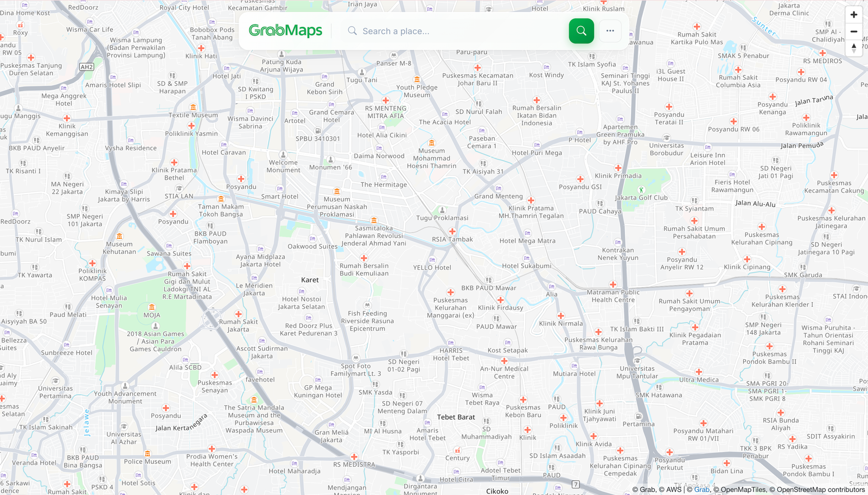Select the MOJA museum icon near Senayan
The width and height of the screenshot is (868, 495).
pyautogui.click(x=152, y=307)
